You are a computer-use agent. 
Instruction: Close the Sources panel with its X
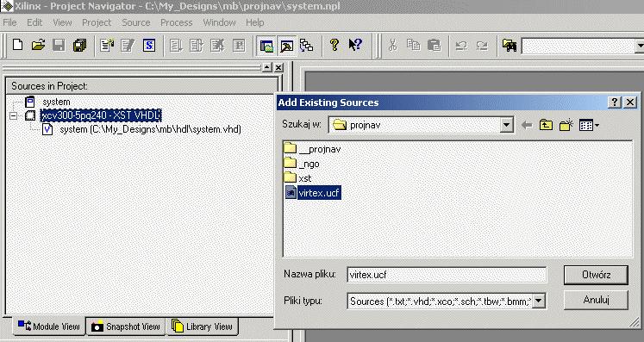tap(278, 67)
